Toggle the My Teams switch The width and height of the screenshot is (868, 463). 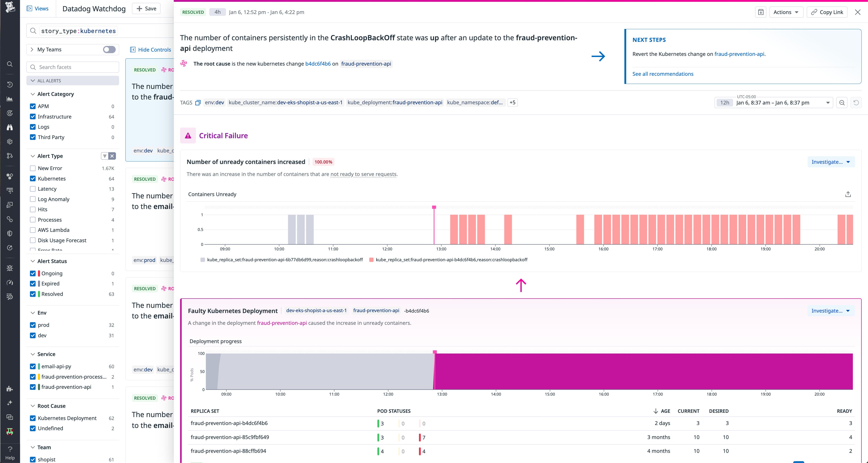pos(108,49)
